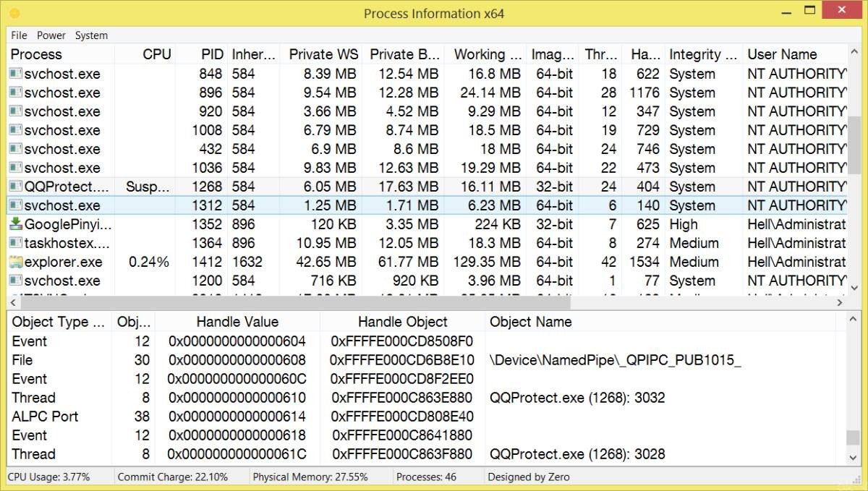Open the System menu
The image size is (868, 491).
tap(91, 35)
